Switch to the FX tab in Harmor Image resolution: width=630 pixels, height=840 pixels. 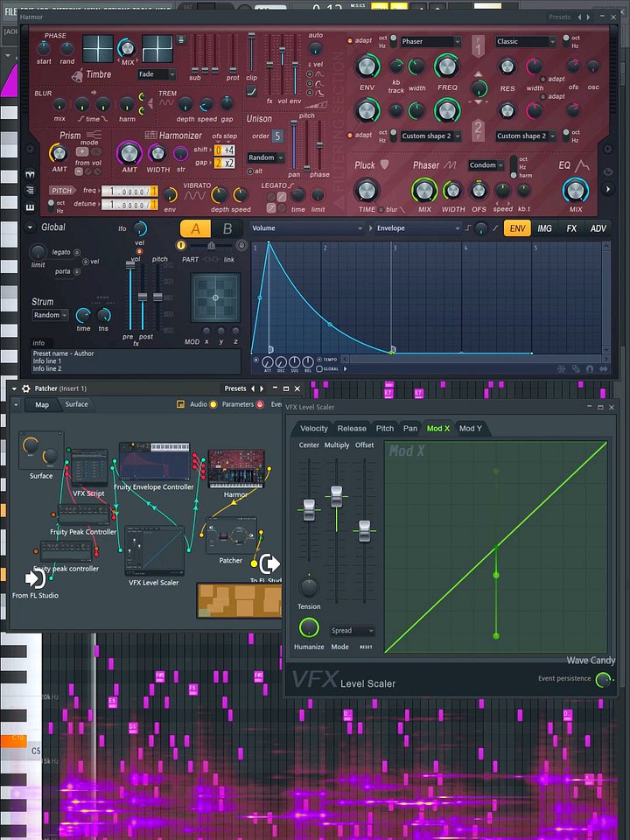point(571,228)
